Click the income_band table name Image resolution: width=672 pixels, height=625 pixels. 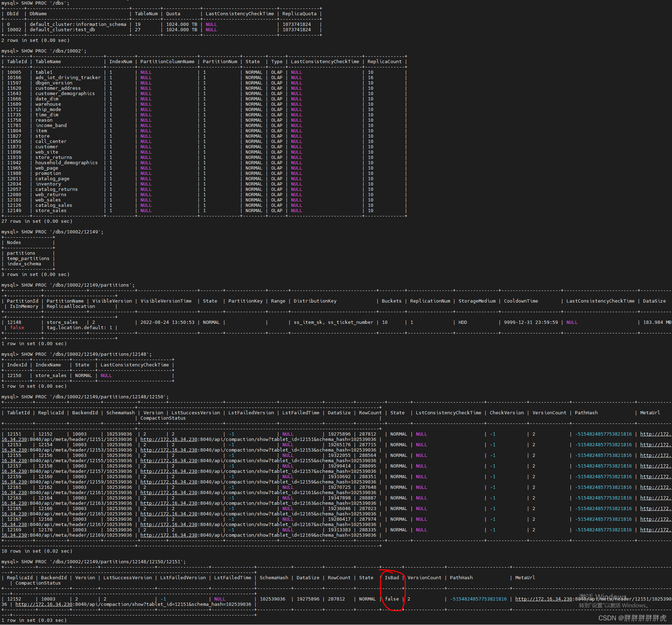pyautogui.click(x=51, y=125)
